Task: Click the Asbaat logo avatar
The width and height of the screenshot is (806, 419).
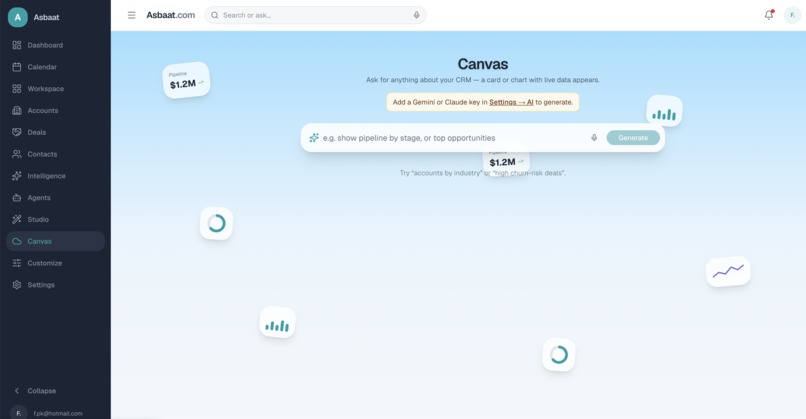Action: [17, 17]
